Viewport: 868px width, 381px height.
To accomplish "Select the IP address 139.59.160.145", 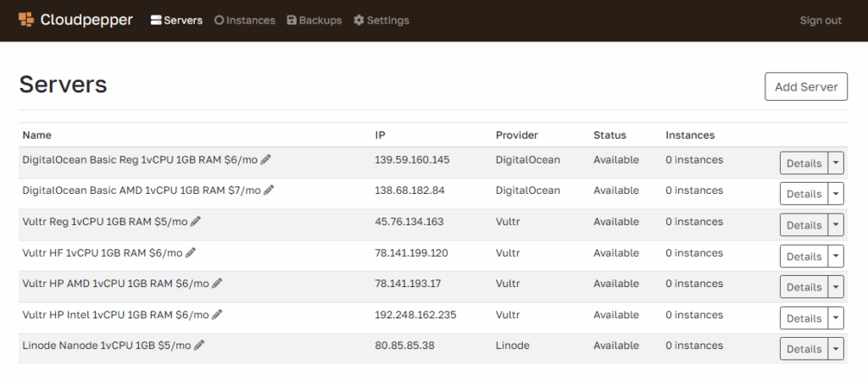I will pos(412,160).
